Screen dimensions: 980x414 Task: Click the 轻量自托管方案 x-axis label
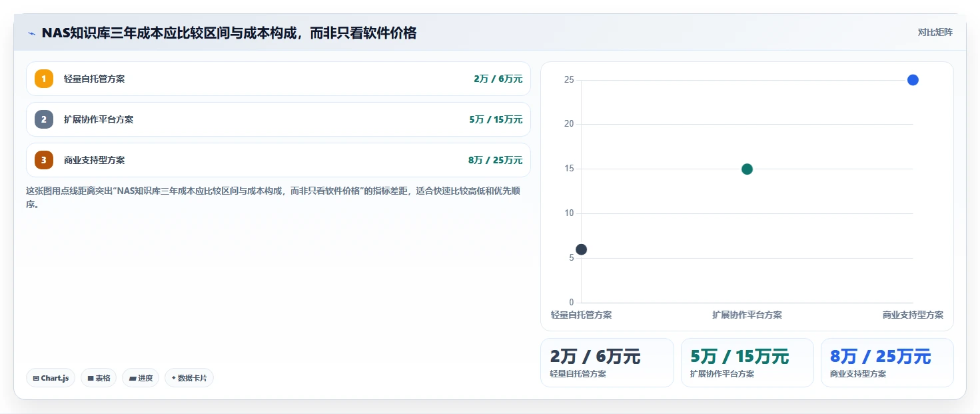pyautogui.click(x=581, y=315)
